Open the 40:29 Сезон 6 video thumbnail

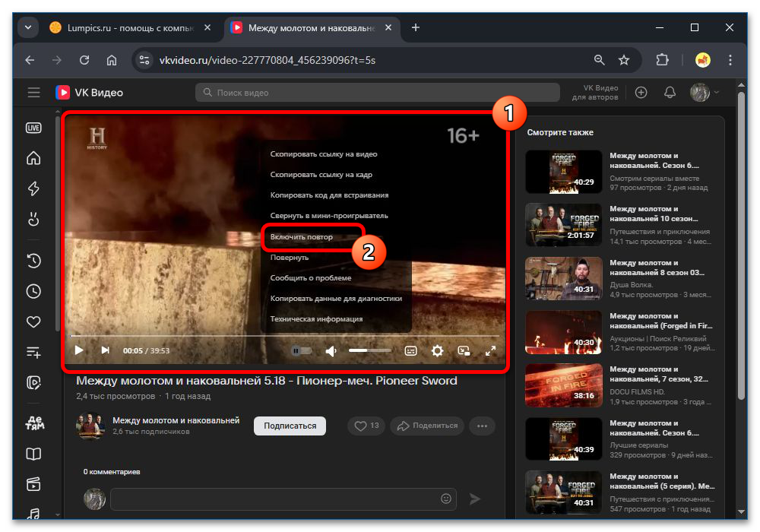click(x=564, y=172)
